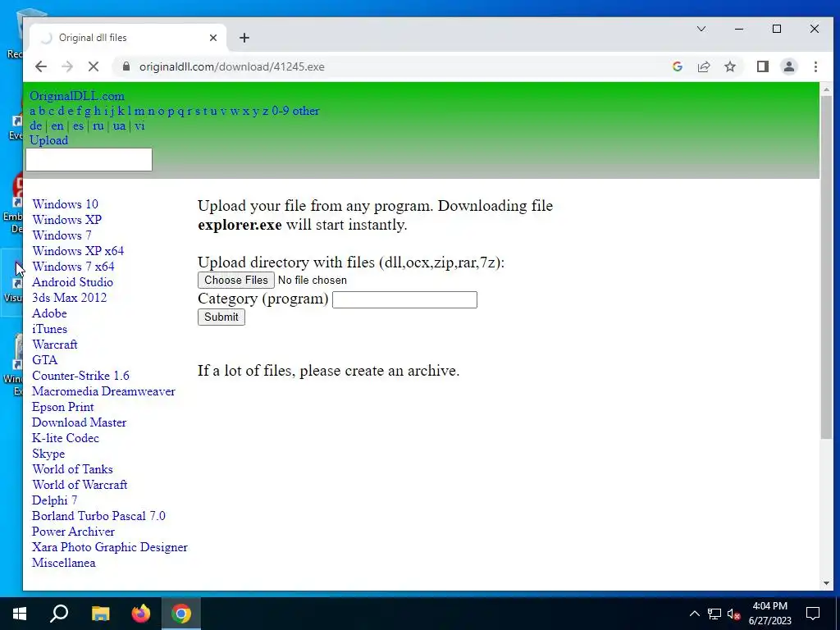Open the Borland Turbo Pascal 7.0 category

point(98,516)
